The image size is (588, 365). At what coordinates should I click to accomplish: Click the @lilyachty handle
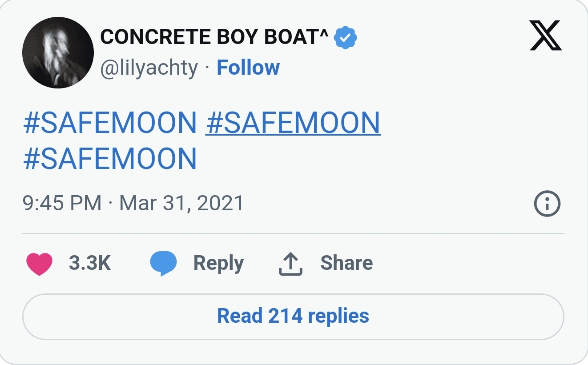click(149, 68)
